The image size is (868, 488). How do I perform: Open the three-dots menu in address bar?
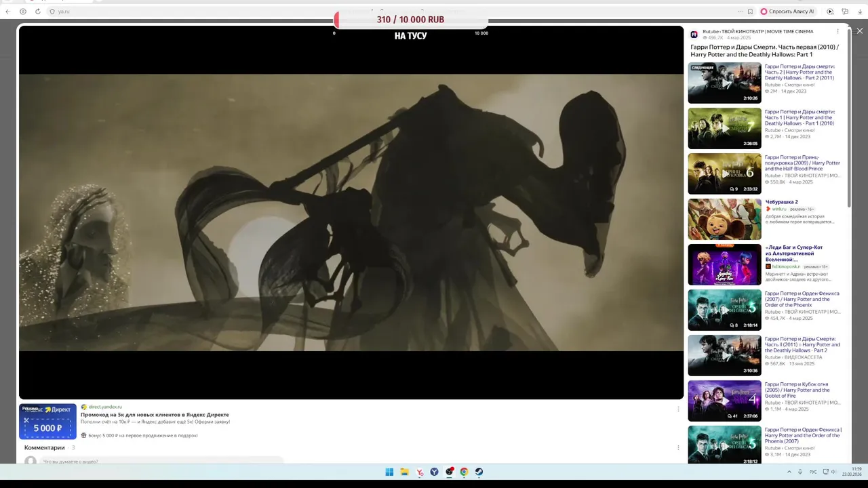(741, 12)
